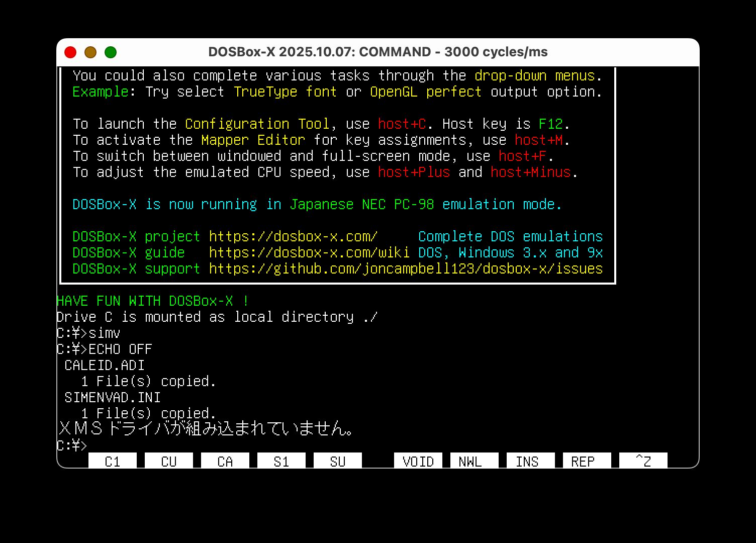This screenshot has width=756, height=543.
Task: Select the C1 function key label
Action: point(112,461)
